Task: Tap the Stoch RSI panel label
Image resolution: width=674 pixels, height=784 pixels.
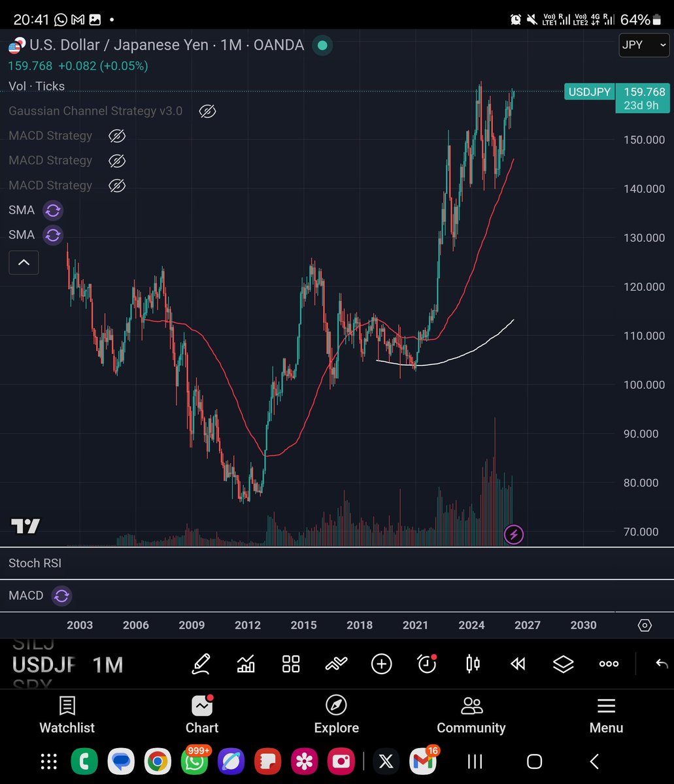Action: [x=35, y=563]
